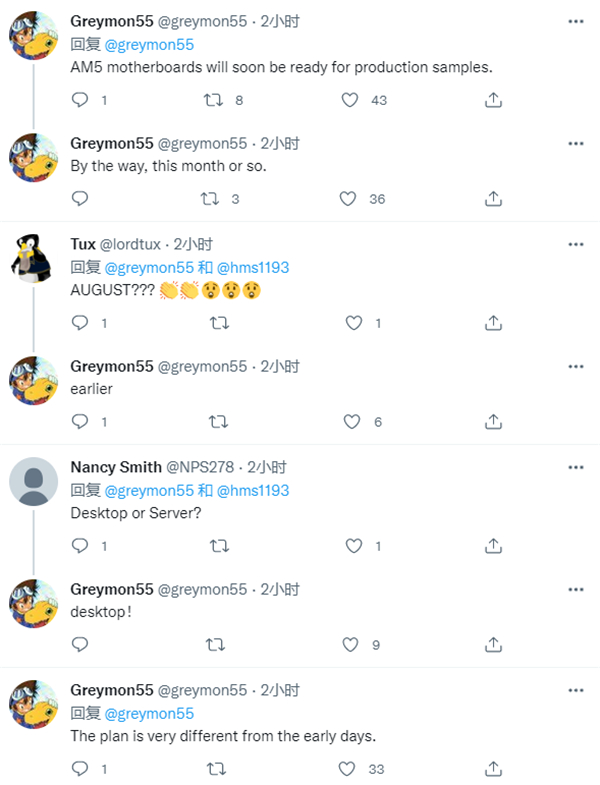
Task: Reply to the 'plan is very different' tweet
Action: 81,769
